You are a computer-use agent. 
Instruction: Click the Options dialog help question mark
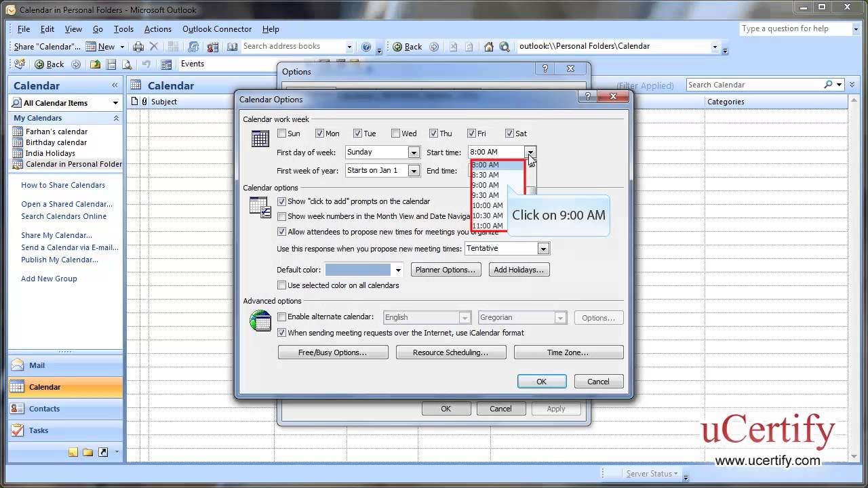click(545, 69)
